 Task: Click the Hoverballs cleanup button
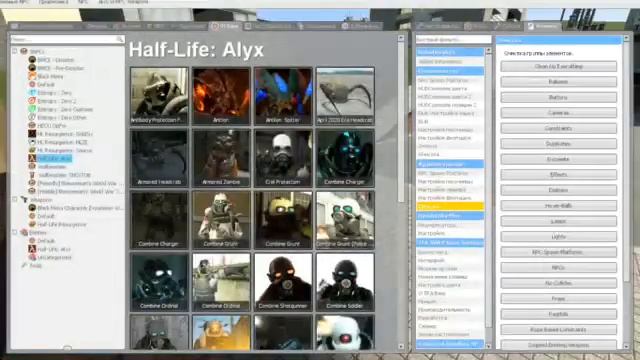tap(558, 206)
